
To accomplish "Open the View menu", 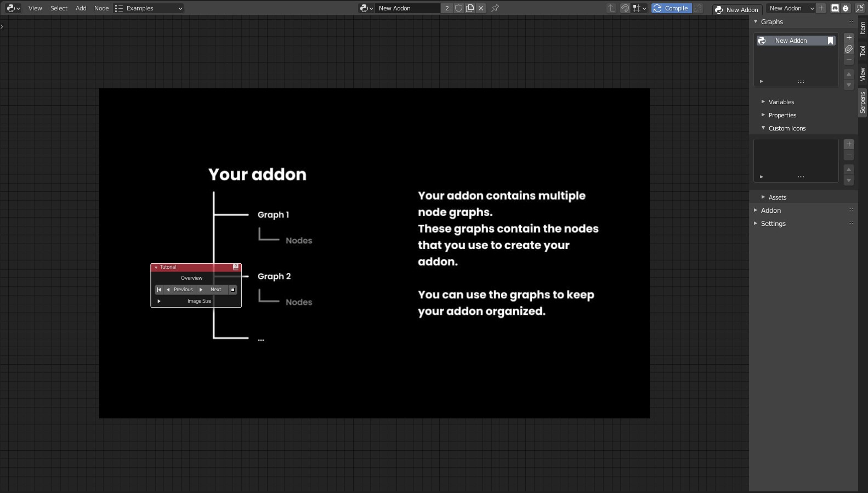I will (35, 8).
